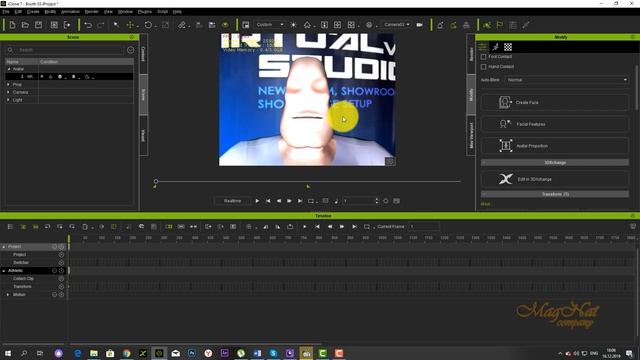Click the Facial Features button
Screen dimensions: 640x360
(555, 124)
